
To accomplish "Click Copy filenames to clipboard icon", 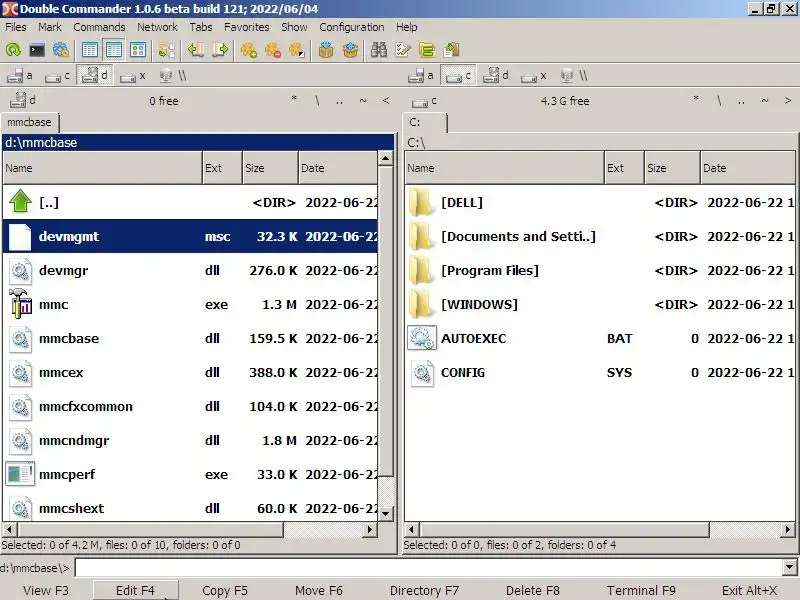I will tap(452, 50).
